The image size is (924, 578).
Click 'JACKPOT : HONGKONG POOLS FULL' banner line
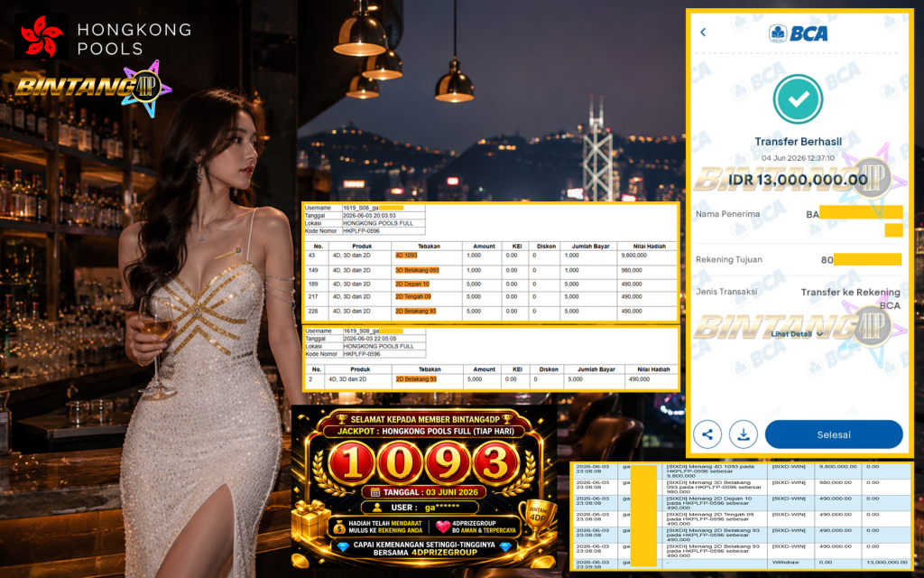(426, 431)
